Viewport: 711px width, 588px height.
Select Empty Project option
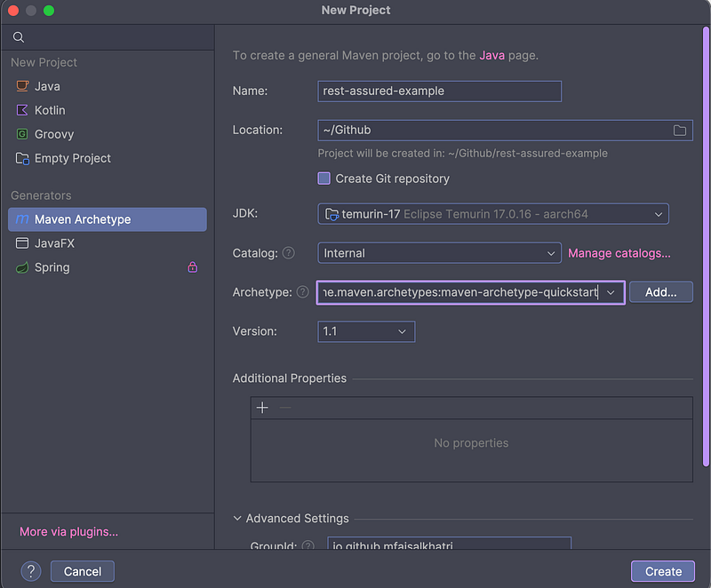pyautogui.click(x=108, y=158)
